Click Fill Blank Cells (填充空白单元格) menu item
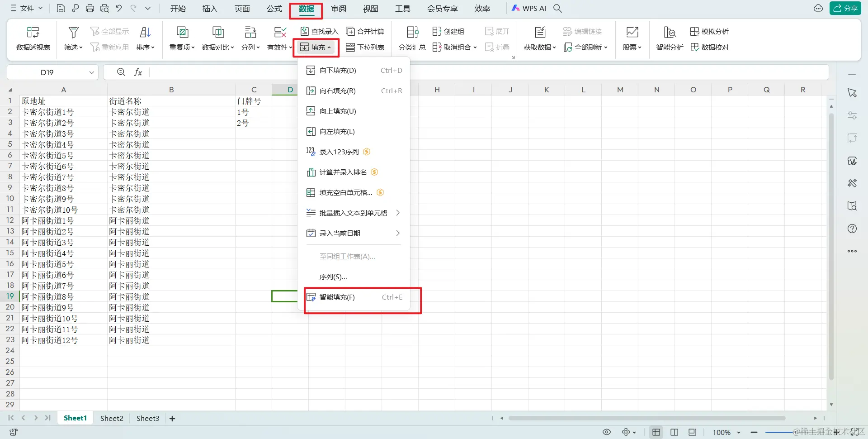This screenshot has width=868, height=439. point(354,192)
